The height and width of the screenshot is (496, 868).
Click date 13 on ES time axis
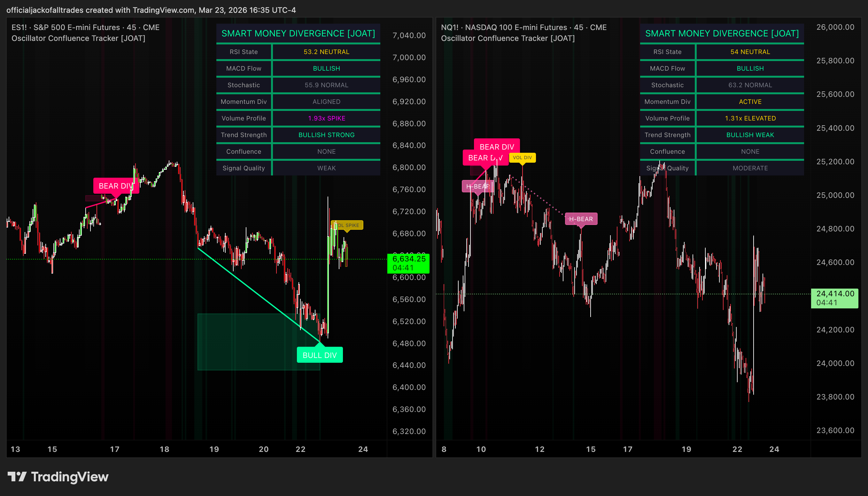pyautogui.click(x=15, y=449)
